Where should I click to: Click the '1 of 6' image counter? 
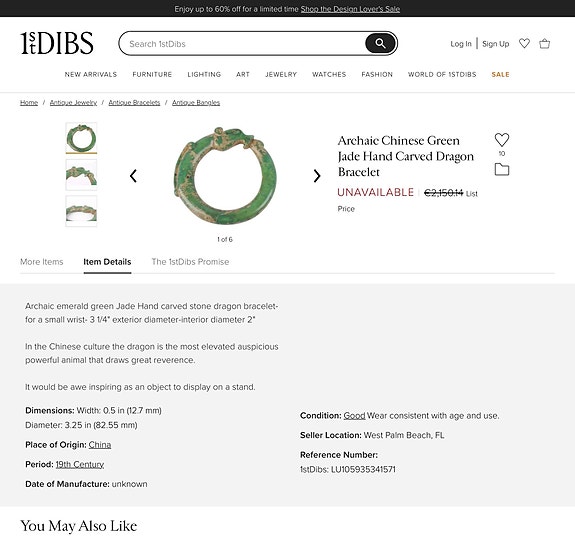[225, 240]
